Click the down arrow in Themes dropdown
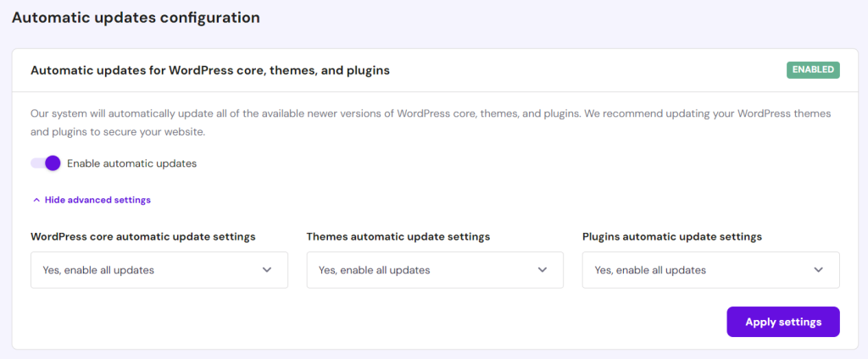The image size is (868, 359). click(542, 270)
